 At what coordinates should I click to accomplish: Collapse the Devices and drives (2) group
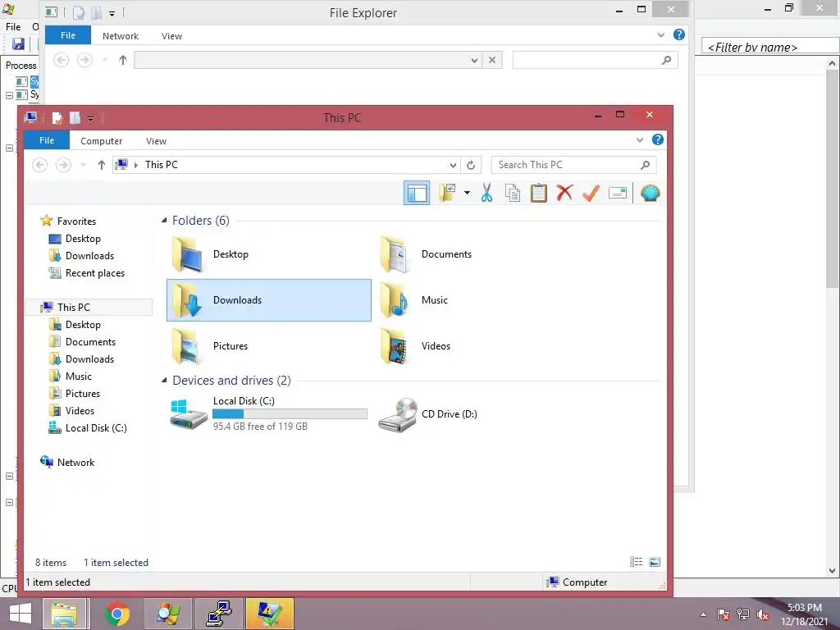164,380
